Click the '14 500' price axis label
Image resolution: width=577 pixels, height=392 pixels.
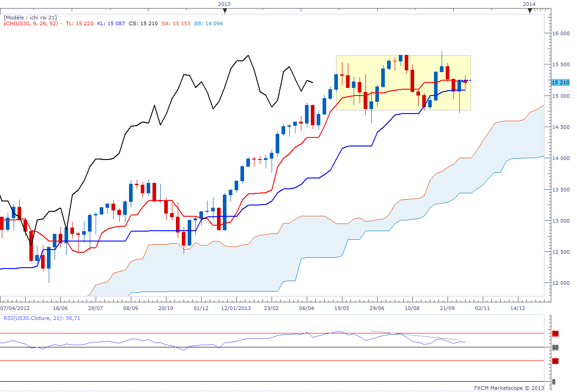(x=561, y=127)
